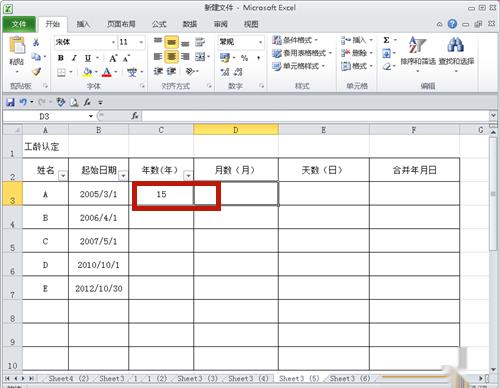This screenshot has height=388, width=500.
Task: Open Find and Select binoculars tool
Action: click(456, 54)
